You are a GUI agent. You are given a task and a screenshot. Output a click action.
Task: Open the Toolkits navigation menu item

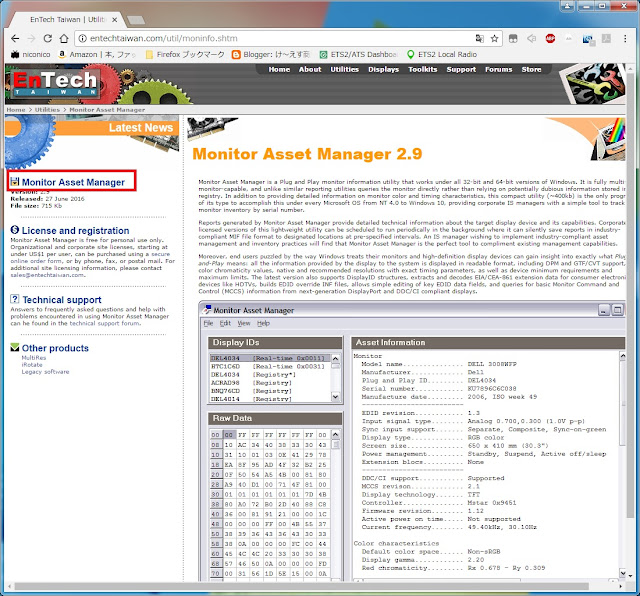pyautogui.click(x=422, y=69)
